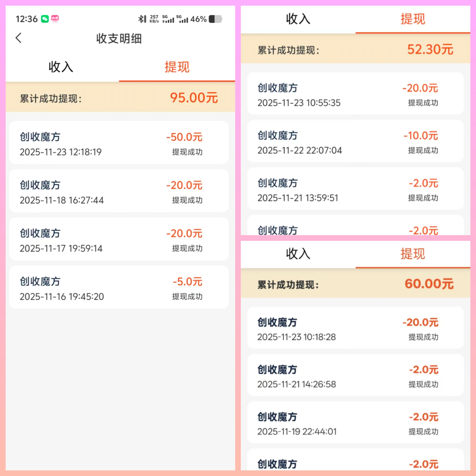The height and width of the screenshot is (476, 476).
Task: Open the -10.0元 withdrawal record
Action: pos(355,142)
